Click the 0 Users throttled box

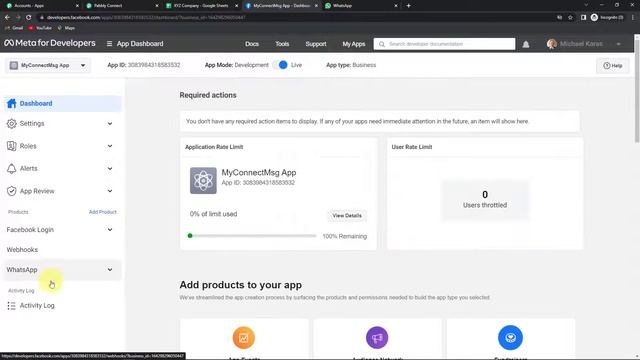[485, 200]
